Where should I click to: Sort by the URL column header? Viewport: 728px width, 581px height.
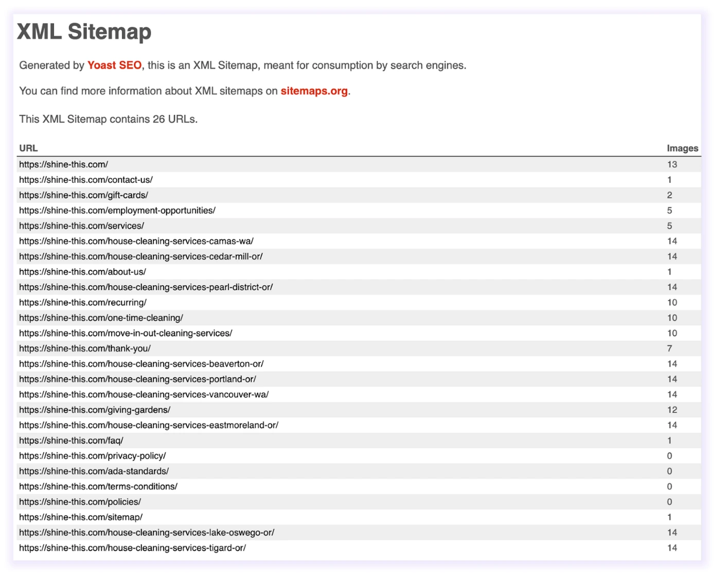pos(28,148)
